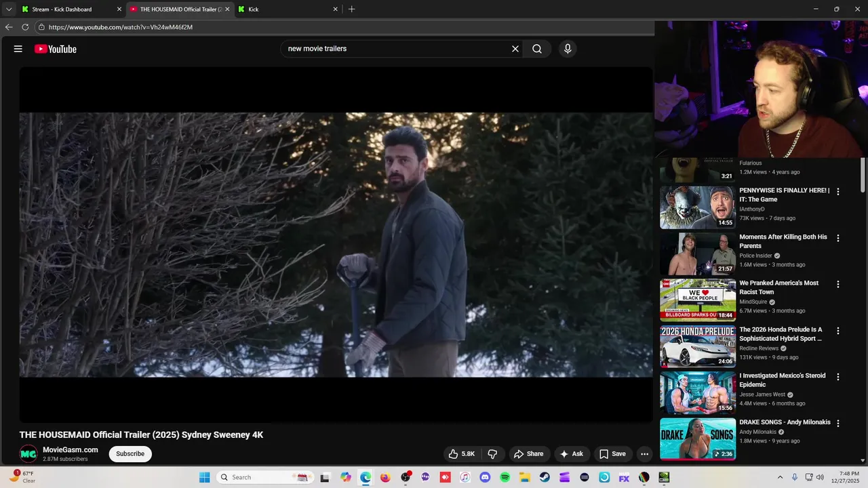The image size is (868, 488).
Task: Open a new browser tab
Action: 351,9
